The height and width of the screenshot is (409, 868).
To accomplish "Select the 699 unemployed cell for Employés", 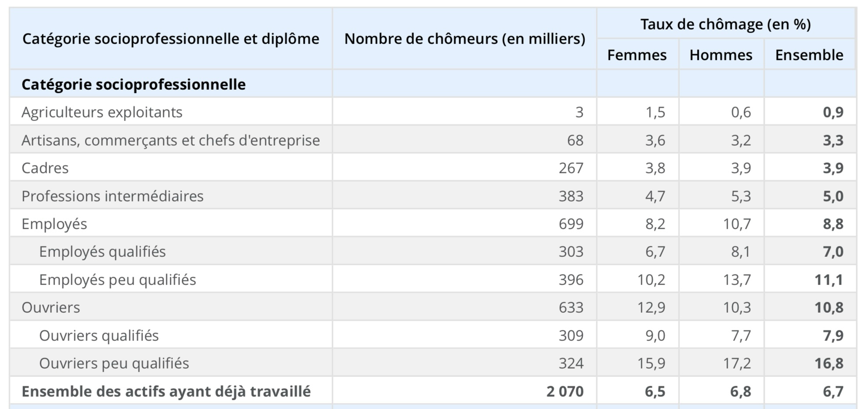I will coord(571,224).
